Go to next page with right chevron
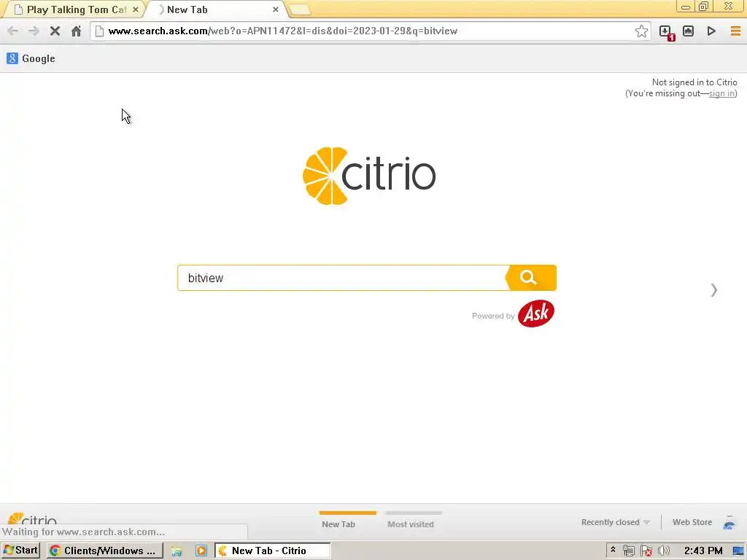 (713, 290)
